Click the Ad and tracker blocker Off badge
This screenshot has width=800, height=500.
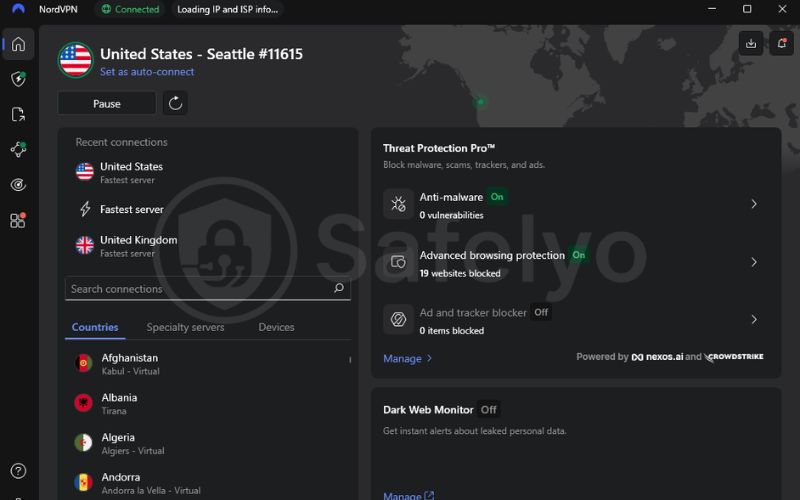pyautogui.click(x=541, y=312)
